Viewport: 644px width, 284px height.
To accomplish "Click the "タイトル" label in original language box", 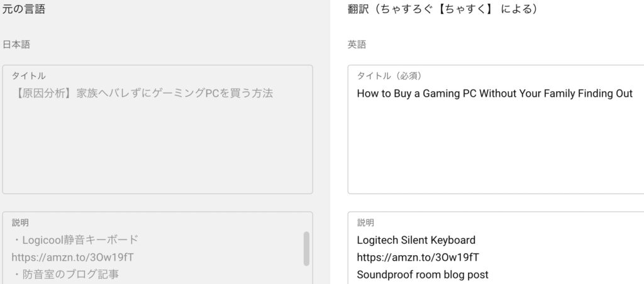I will pos(29,76).
